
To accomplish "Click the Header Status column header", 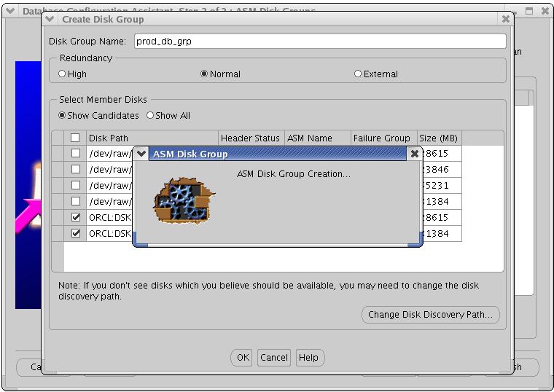I will tap(250, 138).
